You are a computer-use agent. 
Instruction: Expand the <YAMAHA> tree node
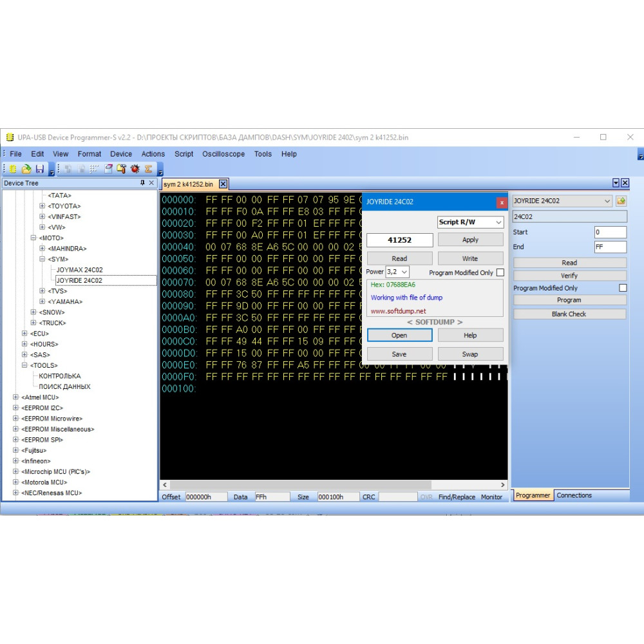tap(42, 301)
